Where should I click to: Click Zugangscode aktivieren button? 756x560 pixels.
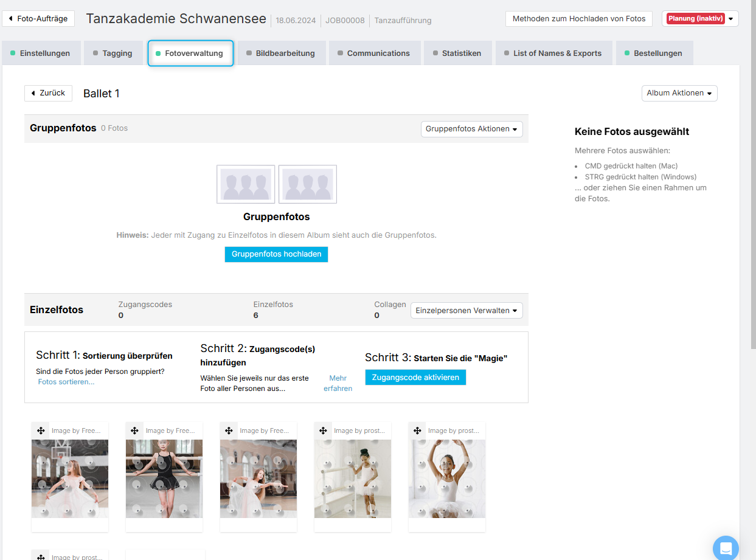[x=415, y=378]
